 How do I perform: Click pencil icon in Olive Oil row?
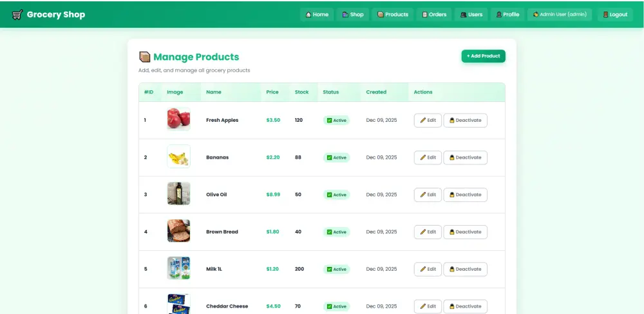(x=422, y=195)
